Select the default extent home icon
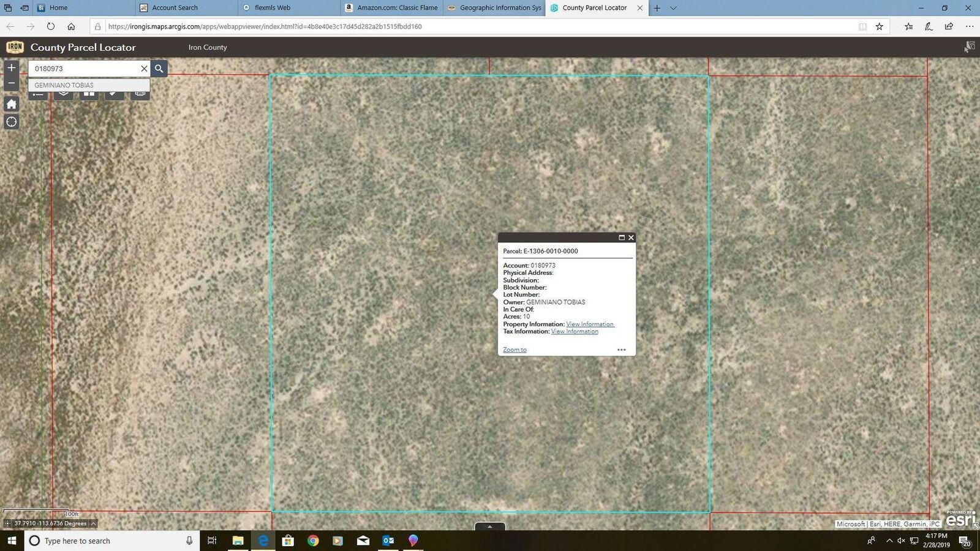Image resolution: width=980 pixels, height=551 pixels. point(11,104)
